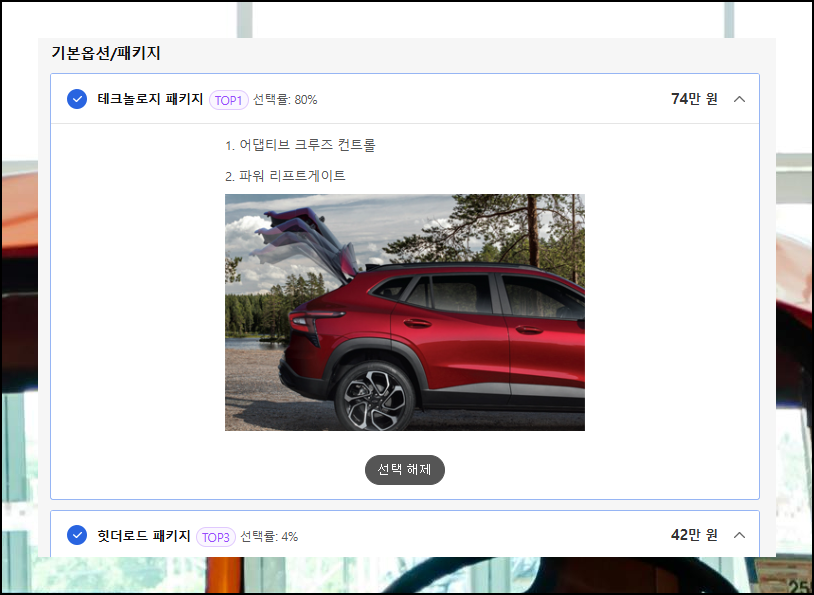The image size is (814, 595).
Task: Click the TOP3 badge
Action: point(215,537)
